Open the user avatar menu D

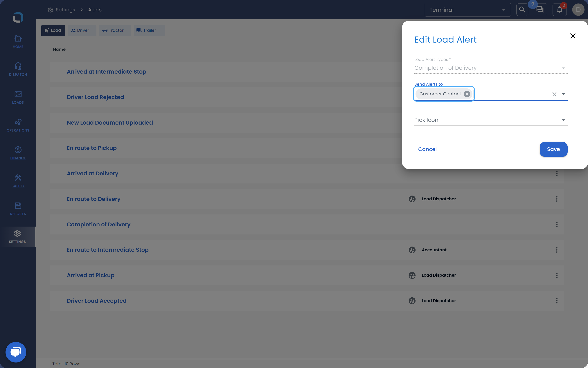578,10
